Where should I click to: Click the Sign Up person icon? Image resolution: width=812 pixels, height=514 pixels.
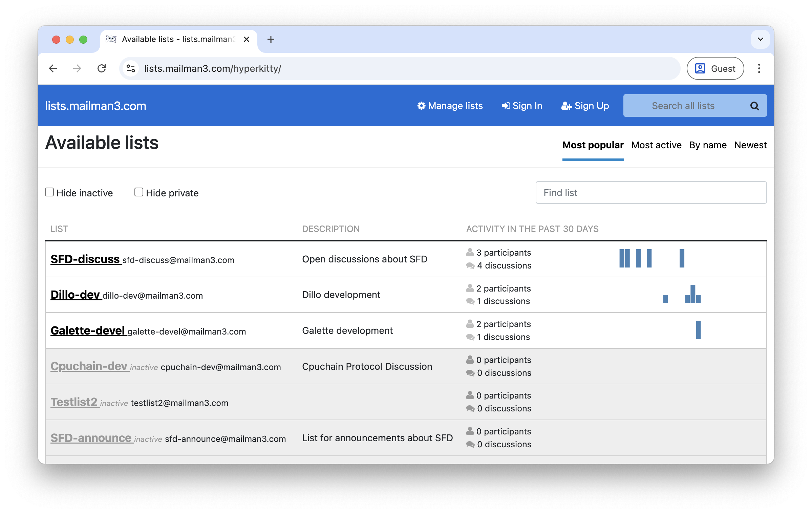[x=567, y=106]
